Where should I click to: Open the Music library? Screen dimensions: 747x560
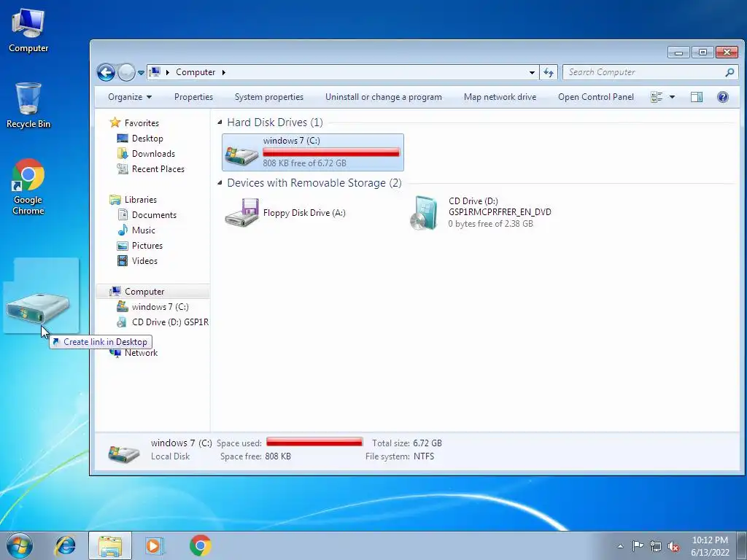coord(136,230)
